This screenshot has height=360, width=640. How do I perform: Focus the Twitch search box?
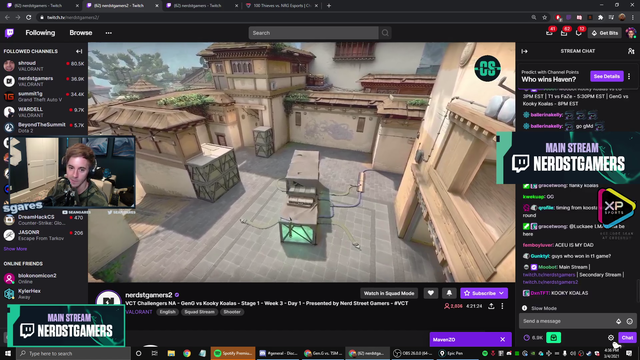(313, 33)
